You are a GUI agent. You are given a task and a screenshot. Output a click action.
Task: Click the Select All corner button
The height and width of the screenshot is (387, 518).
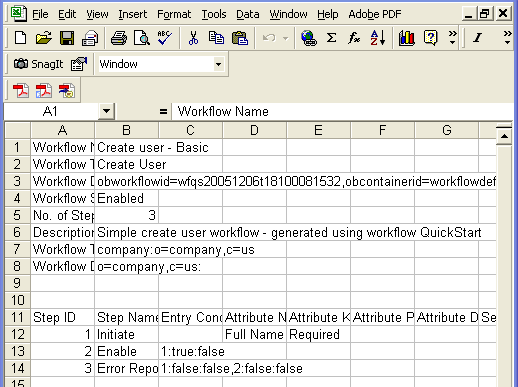(17, 130)
